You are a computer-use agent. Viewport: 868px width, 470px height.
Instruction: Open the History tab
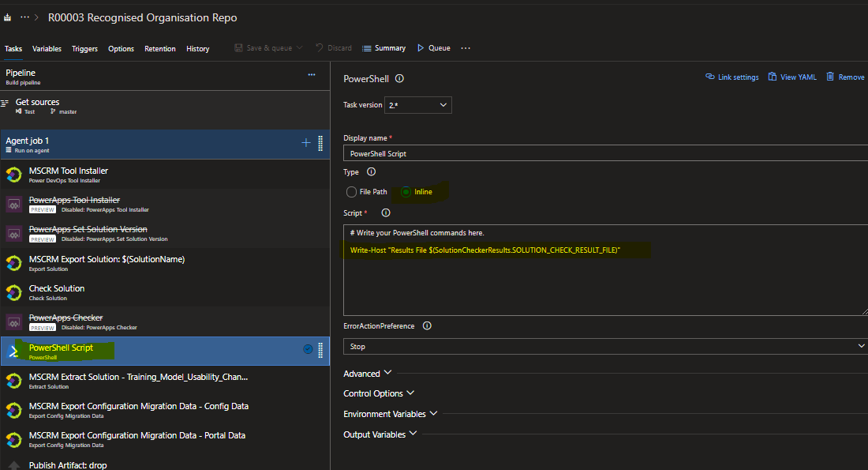(197, 48)
